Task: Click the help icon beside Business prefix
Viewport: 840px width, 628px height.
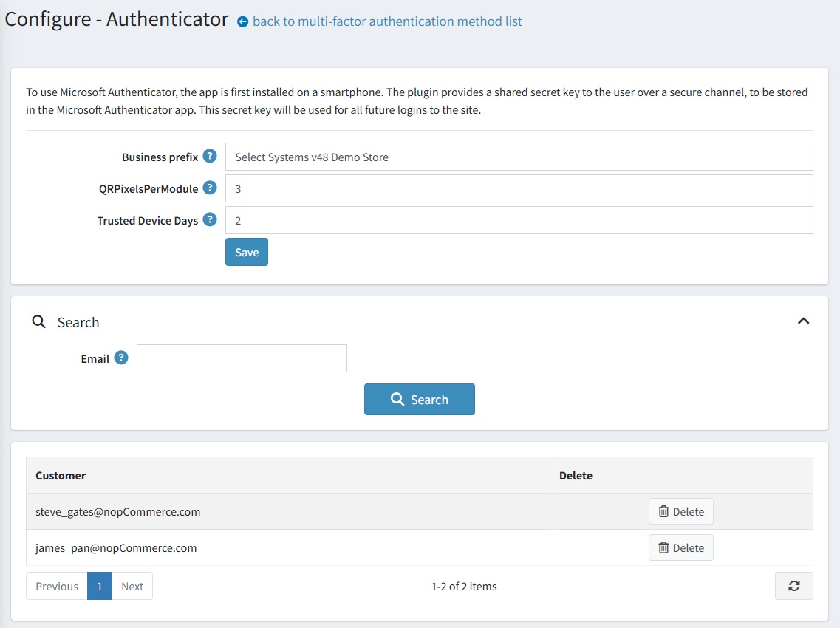Action: click(209, 156)
